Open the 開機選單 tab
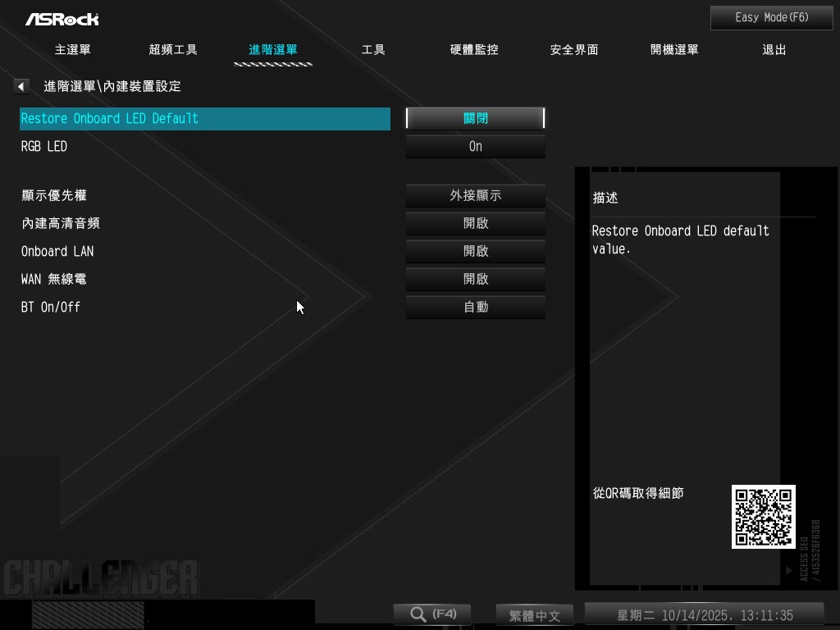The width and height of the screenshot is (840, 630). tap(674, 50)
